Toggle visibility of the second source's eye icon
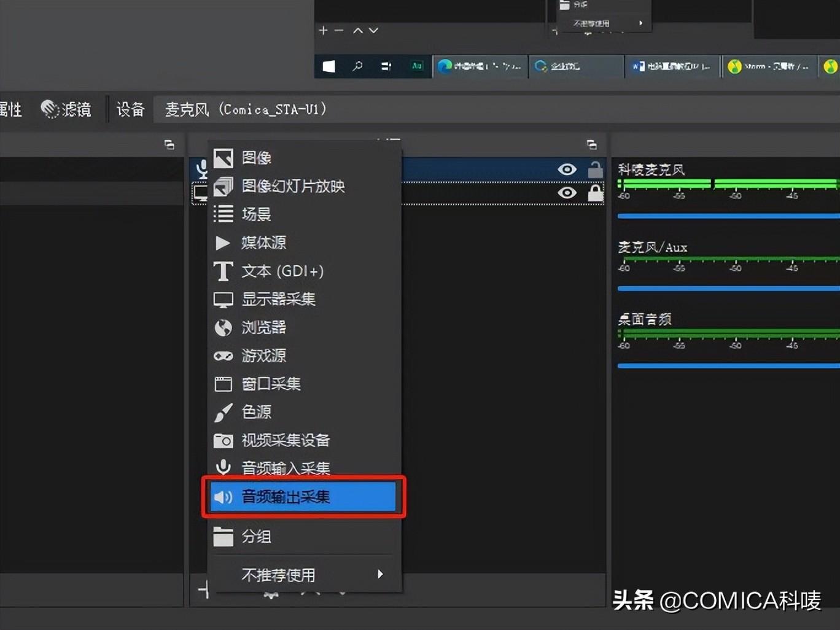 566,193
